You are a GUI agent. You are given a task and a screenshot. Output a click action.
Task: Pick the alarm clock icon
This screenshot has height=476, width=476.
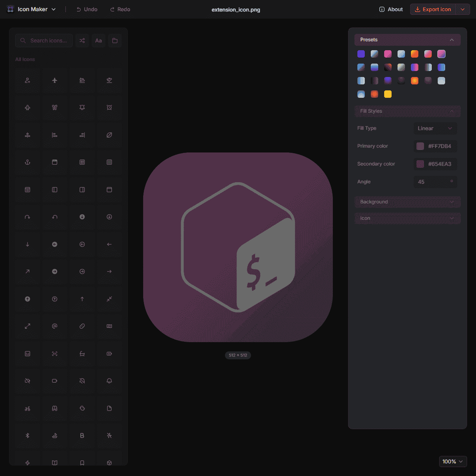tap(109, 108)
